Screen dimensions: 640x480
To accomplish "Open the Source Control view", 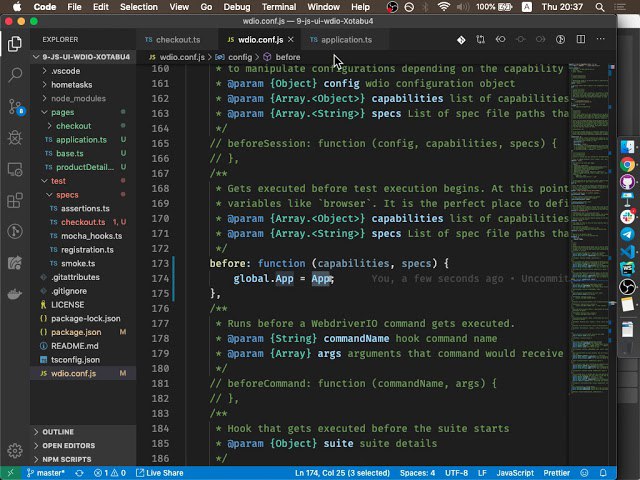I will pos(15,106).
